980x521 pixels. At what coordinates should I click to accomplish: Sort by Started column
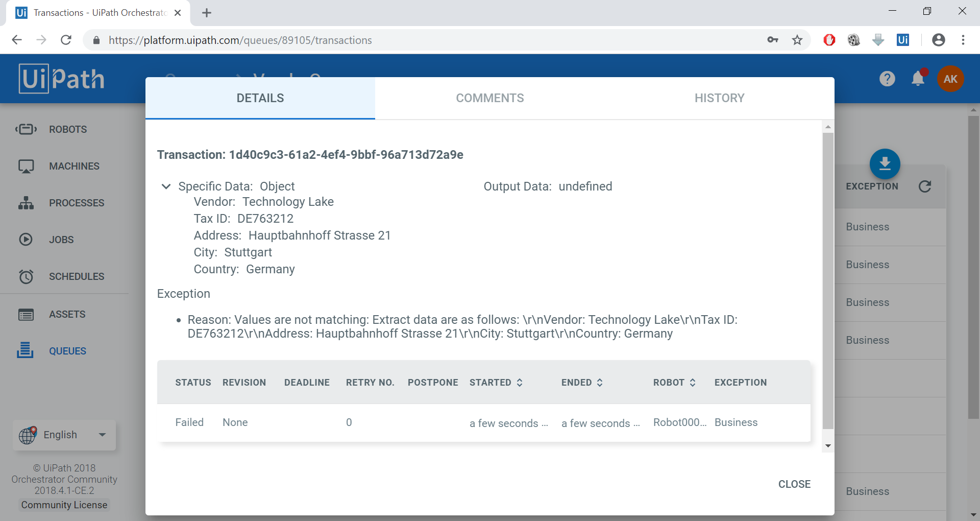(496, 383)
